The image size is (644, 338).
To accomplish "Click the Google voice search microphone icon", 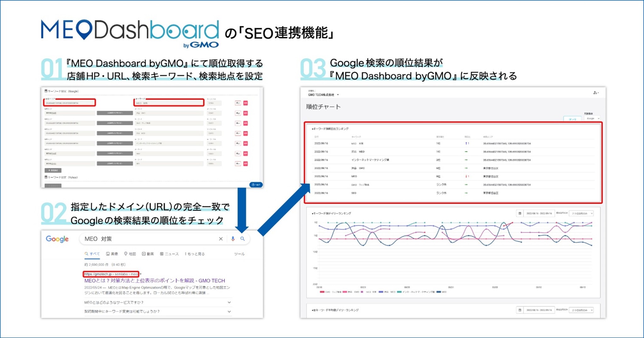I will tap(233, 239).
